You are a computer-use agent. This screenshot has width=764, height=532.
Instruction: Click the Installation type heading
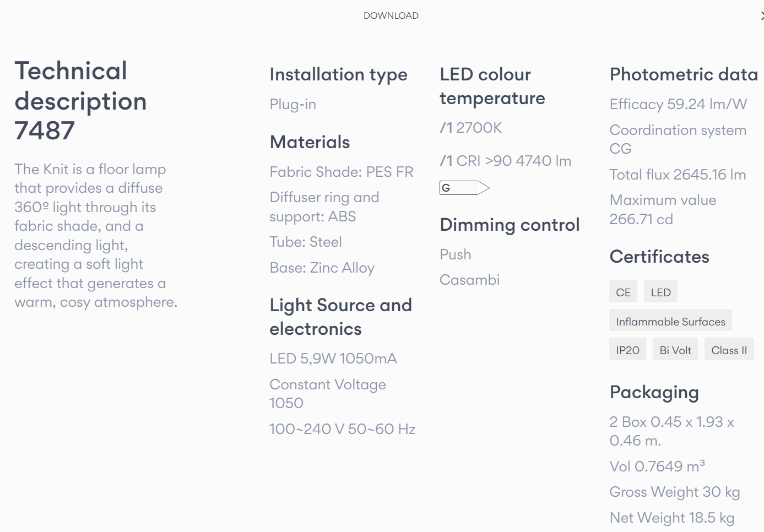[x=338, y=74]
